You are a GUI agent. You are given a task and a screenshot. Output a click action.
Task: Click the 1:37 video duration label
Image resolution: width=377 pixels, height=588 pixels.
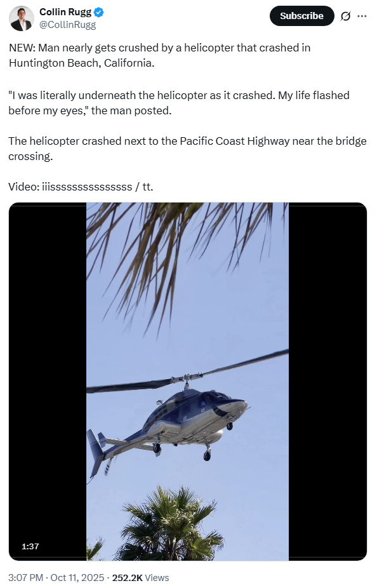tap(30, 546)
